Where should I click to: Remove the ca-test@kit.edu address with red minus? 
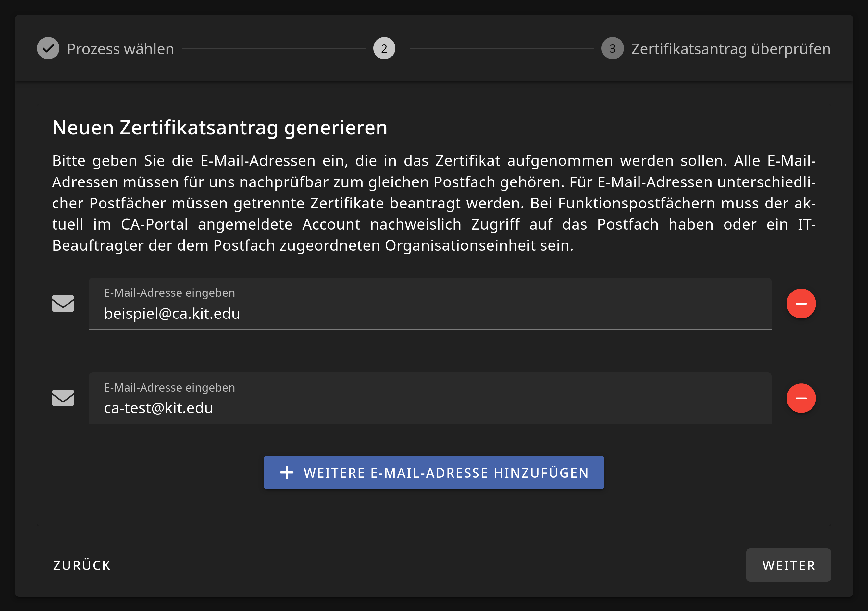click(x=801, y=398)
